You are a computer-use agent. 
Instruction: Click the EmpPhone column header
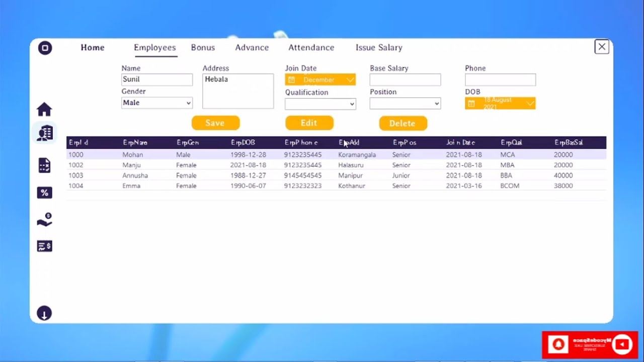301,143
